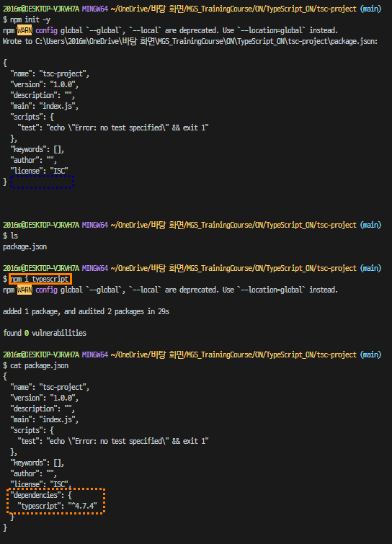Click the "found 0 vulnerabilities" line
This screenshot has width=392, height=544.
[x=45, y=333]
